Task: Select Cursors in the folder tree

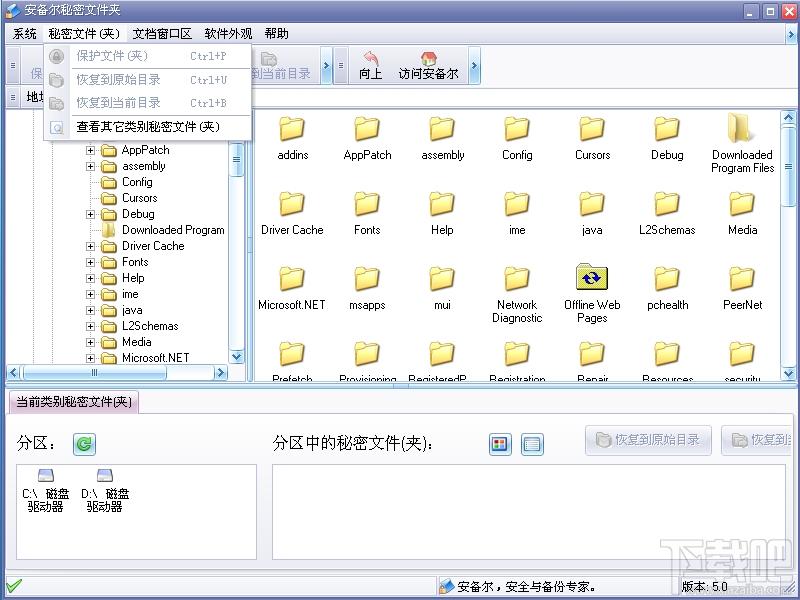Action: click(139, 198)
